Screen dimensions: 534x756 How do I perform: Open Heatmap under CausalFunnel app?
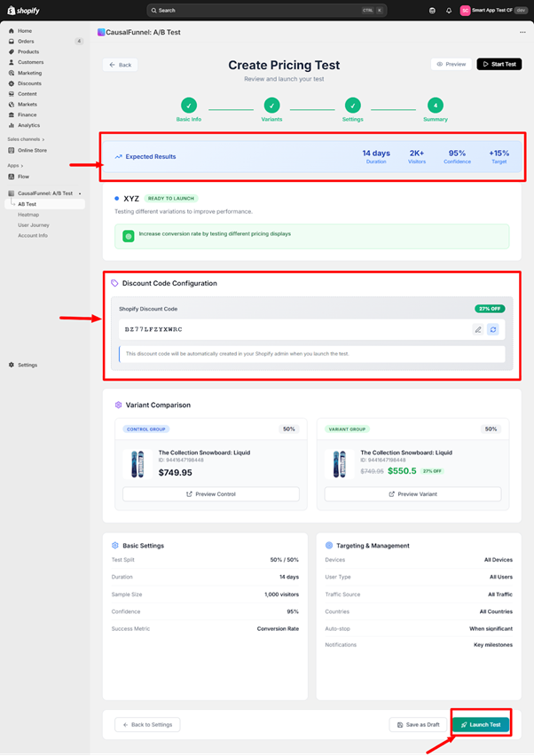(x=28, y=214)
